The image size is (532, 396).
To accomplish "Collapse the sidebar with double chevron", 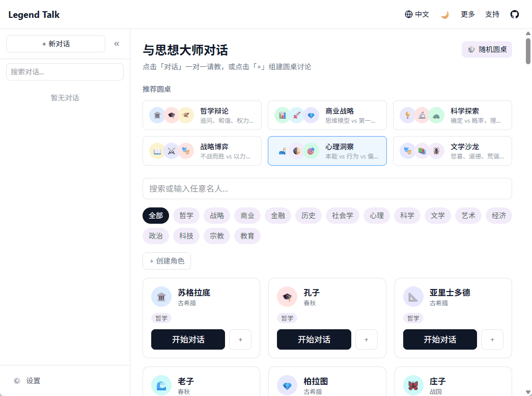I will point(117,44).
